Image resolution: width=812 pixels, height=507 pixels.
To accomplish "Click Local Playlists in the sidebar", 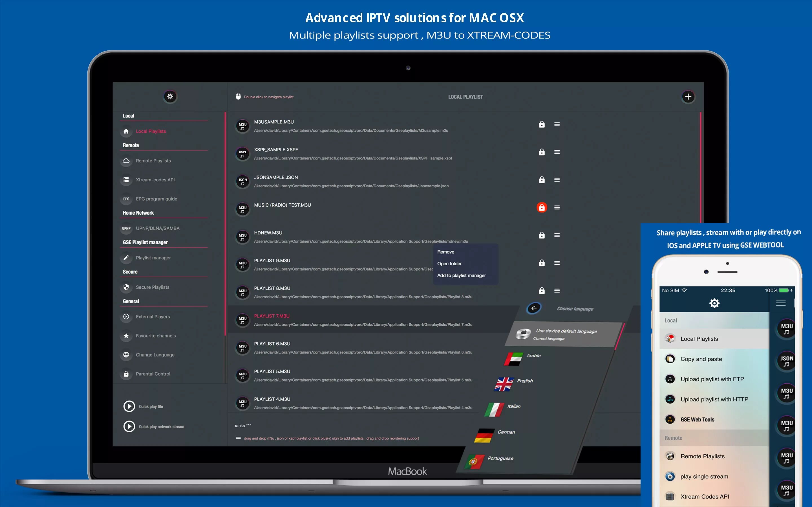I will click(151, 131).
